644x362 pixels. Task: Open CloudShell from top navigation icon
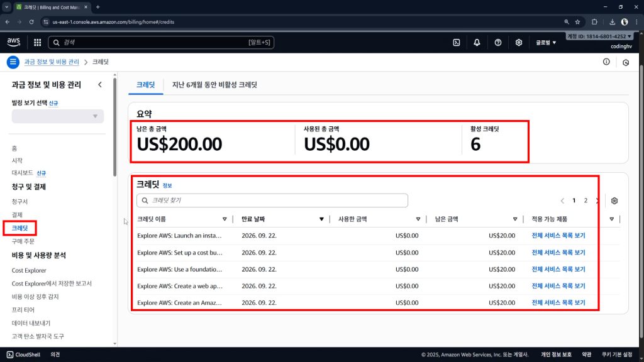tap(457, 42)
